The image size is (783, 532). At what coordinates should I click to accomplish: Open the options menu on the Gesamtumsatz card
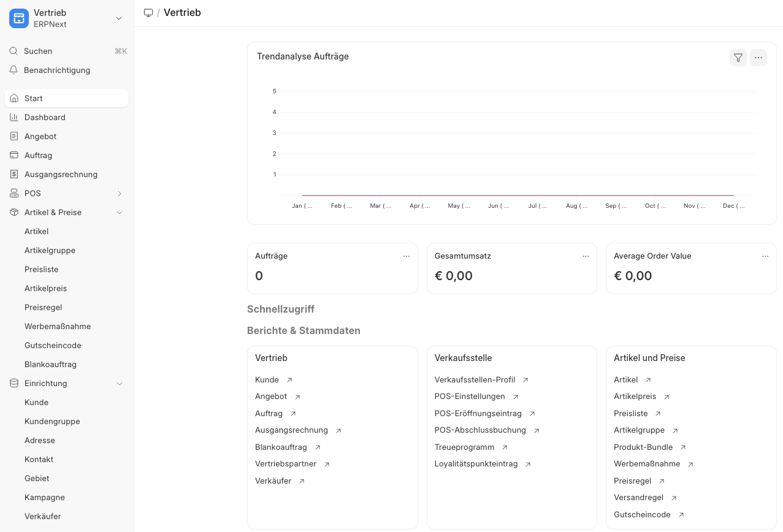click(586, 256)
